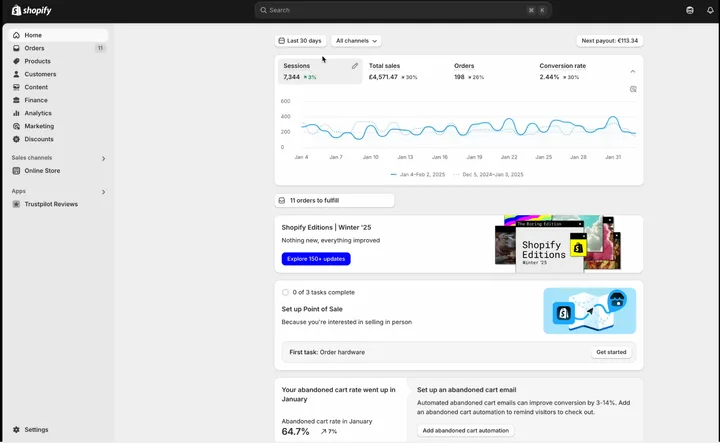
Task: Open the notifications bell
Action: click(710, 10)
